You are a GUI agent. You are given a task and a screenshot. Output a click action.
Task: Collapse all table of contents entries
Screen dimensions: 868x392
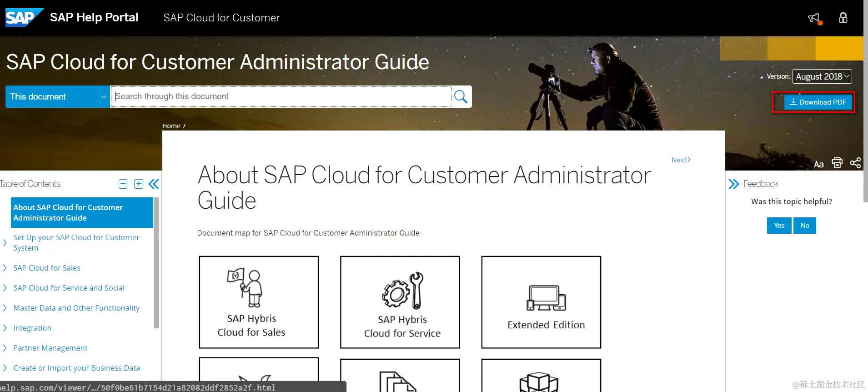123,184
